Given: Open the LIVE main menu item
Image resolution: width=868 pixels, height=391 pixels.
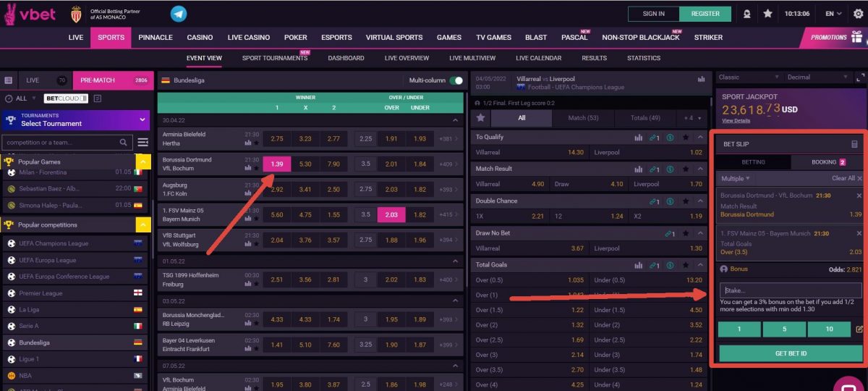Looking at the screenshot, I should click(x=76, y=38).
